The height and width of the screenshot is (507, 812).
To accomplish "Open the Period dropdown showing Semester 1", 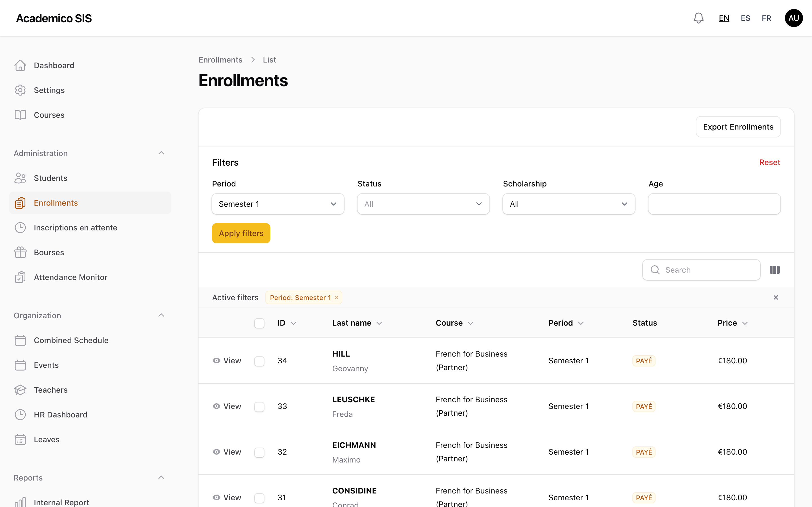I will tap(277, 204).
